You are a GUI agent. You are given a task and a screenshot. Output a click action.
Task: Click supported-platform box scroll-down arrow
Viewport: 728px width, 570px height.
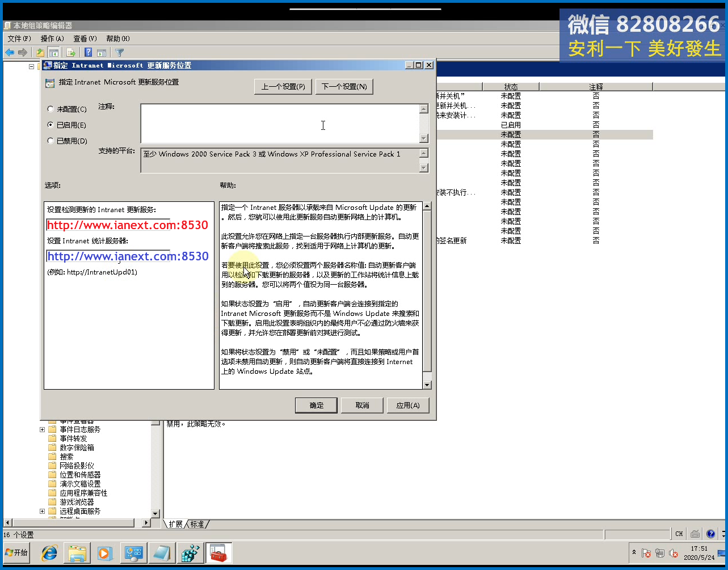point(423,168)
